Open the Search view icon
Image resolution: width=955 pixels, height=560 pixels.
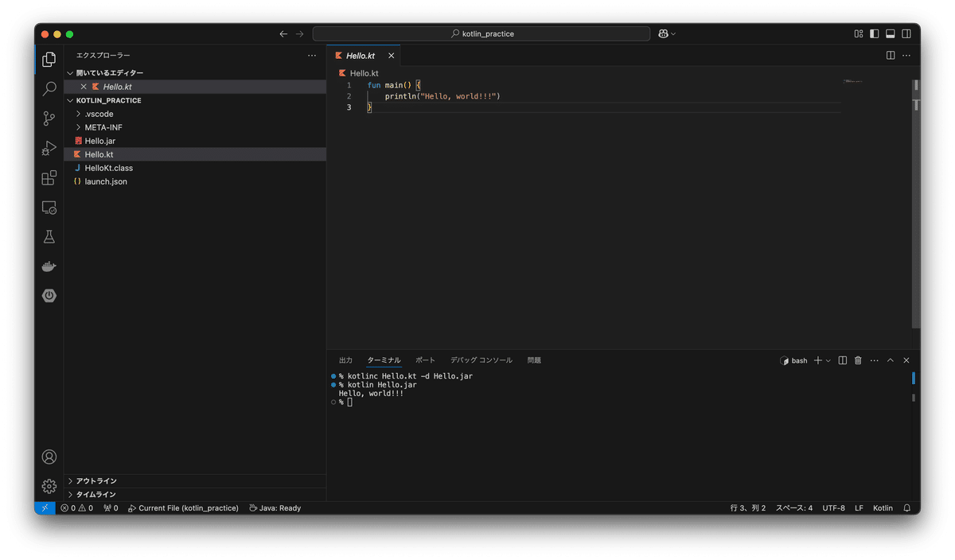tap(49, 88)
